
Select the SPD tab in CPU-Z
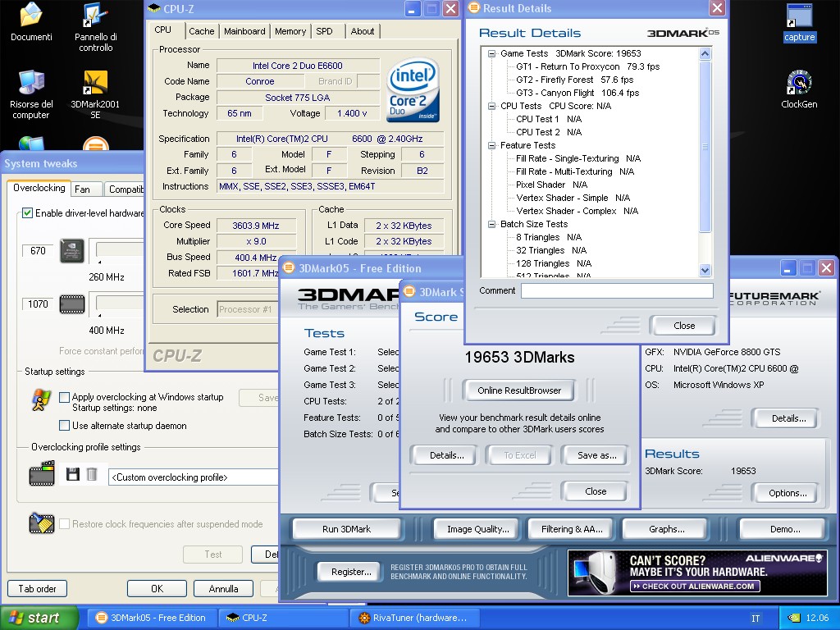[324, 31]
